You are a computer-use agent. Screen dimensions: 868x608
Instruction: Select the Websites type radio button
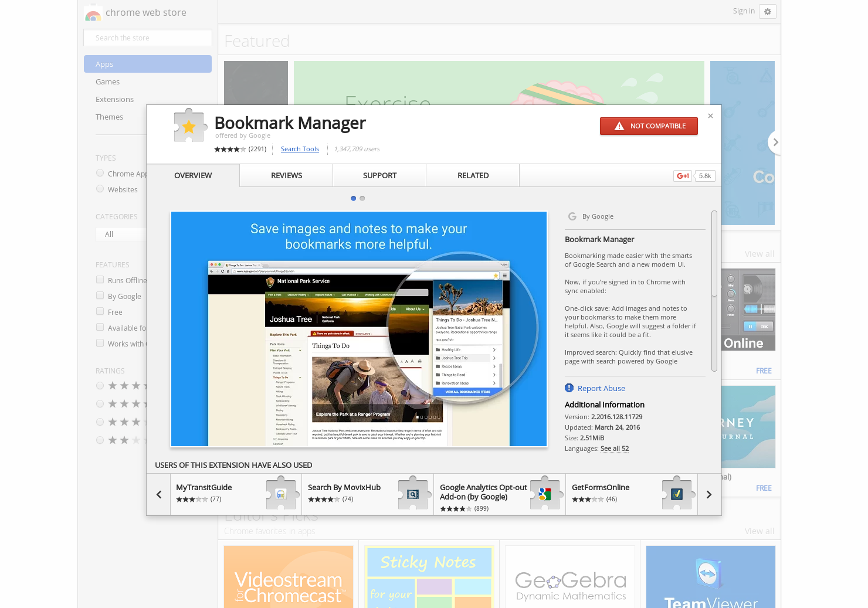[x=100, y=189]
